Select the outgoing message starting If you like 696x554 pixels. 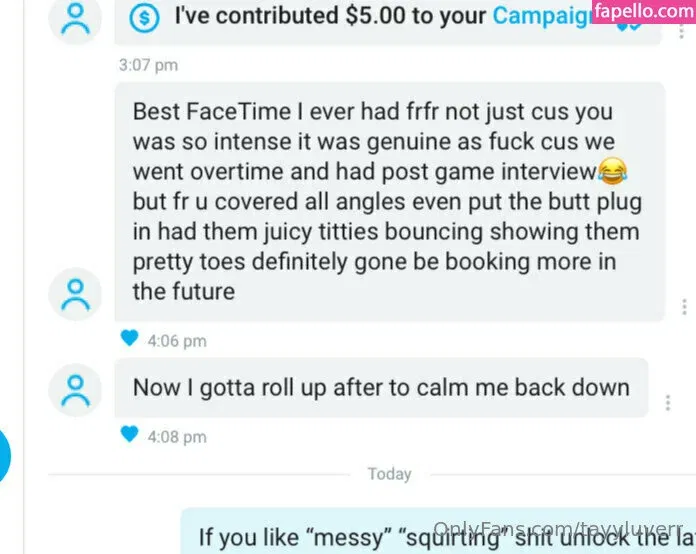(x=438, y=531)
